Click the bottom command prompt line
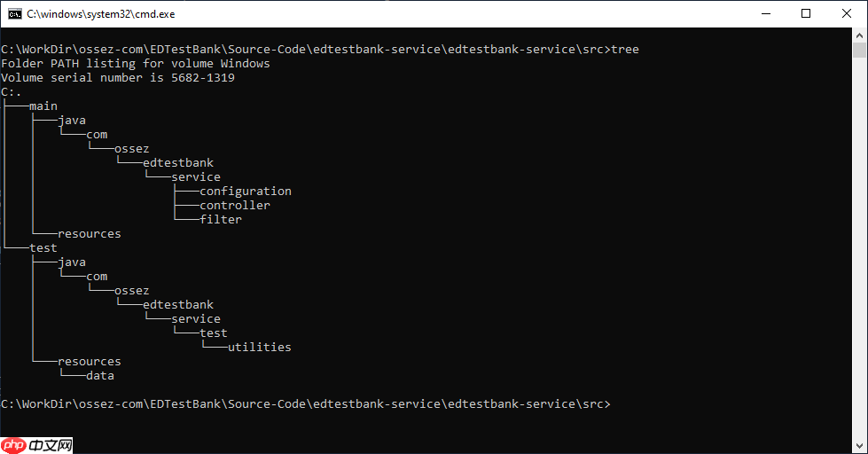868x454 pixels. click(306, 404)
